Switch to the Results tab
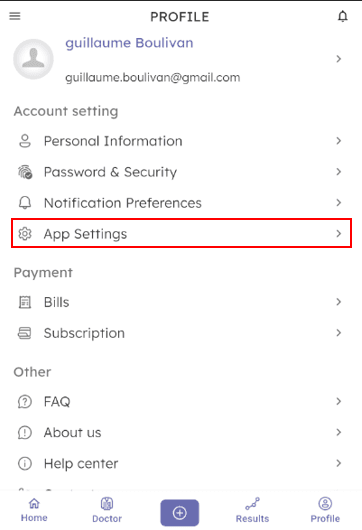Viewport: 362px width, 530px height. 252,510
